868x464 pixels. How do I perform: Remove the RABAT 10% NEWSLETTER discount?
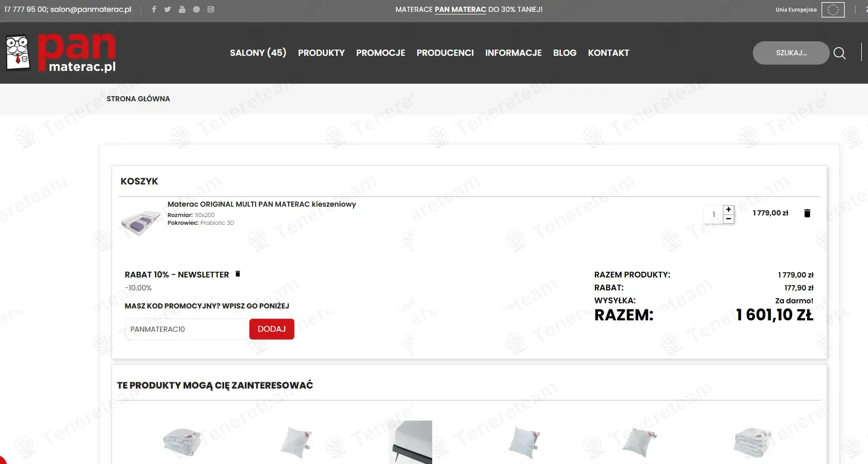point(238,274)
